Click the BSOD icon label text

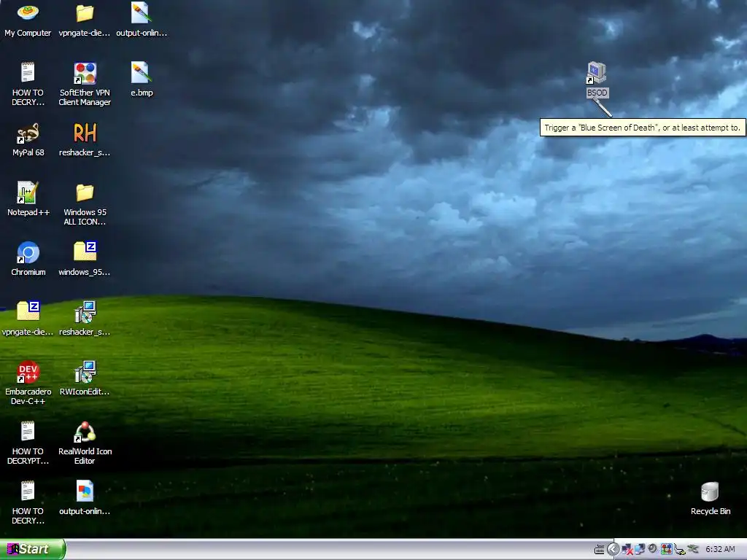point(597,93)
